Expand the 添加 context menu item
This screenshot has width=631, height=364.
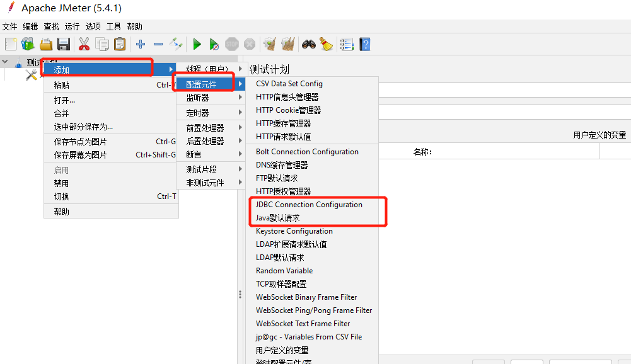coord(110,69)
